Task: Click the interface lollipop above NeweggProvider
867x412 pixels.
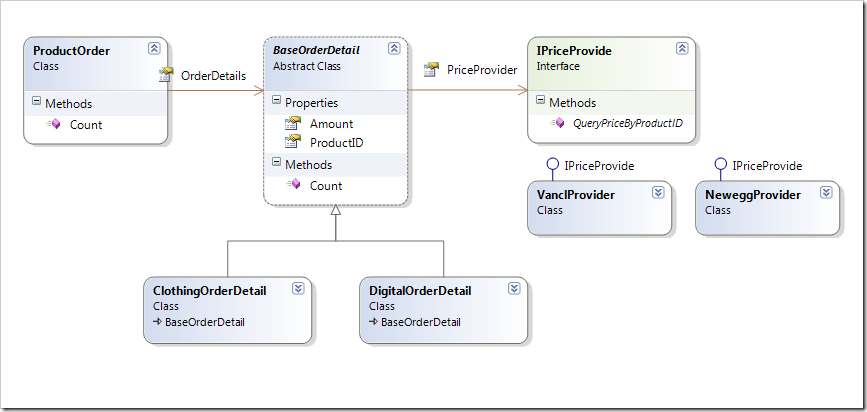Action: (720, 164)
